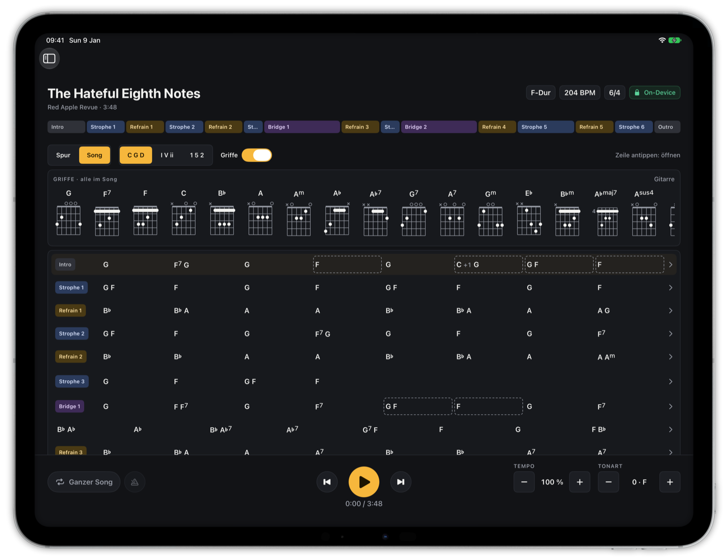Viewport: 728px width, 560px height.
Task: Jump to Outro in section timeline
Action: 667,127
